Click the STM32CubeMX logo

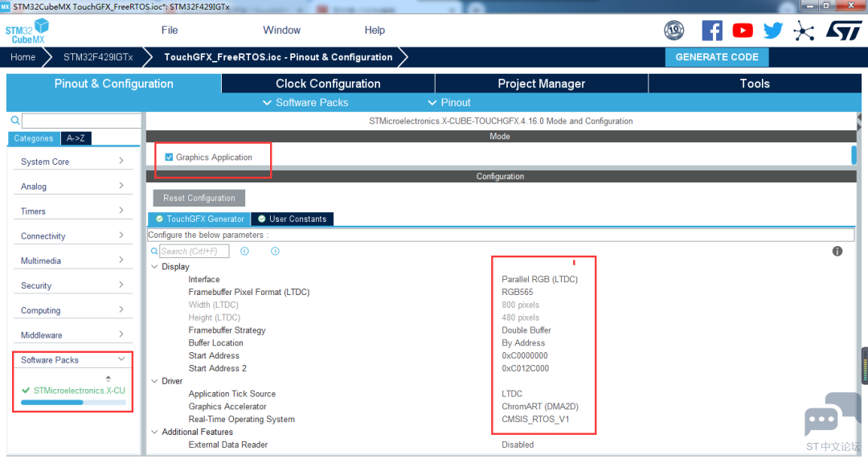click(27, 31)
